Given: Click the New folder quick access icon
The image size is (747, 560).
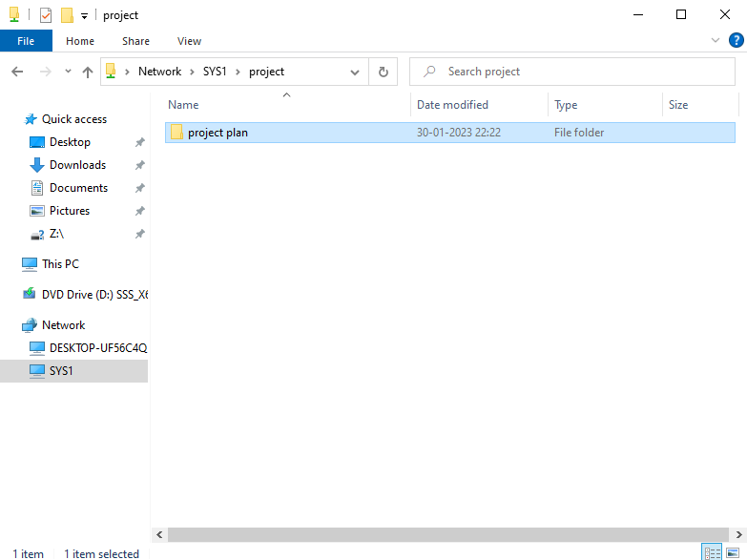Looking at the screenshot, I should coord(67,15).
